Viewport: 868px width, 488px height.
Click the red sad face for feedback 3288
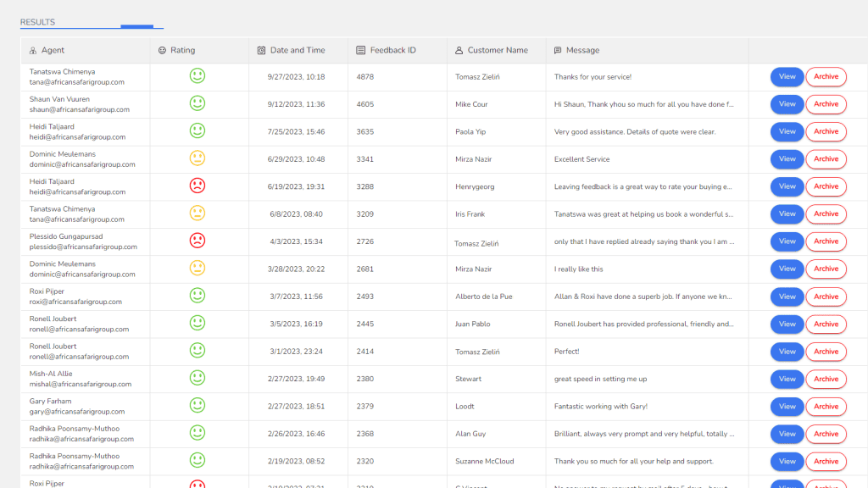coord(198,186)
